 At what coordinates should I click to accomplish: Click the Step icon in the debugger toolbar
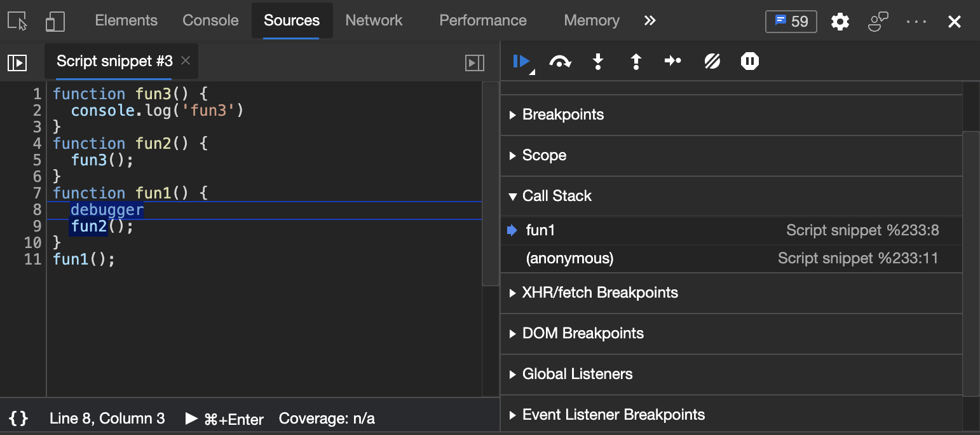[673, 62]
